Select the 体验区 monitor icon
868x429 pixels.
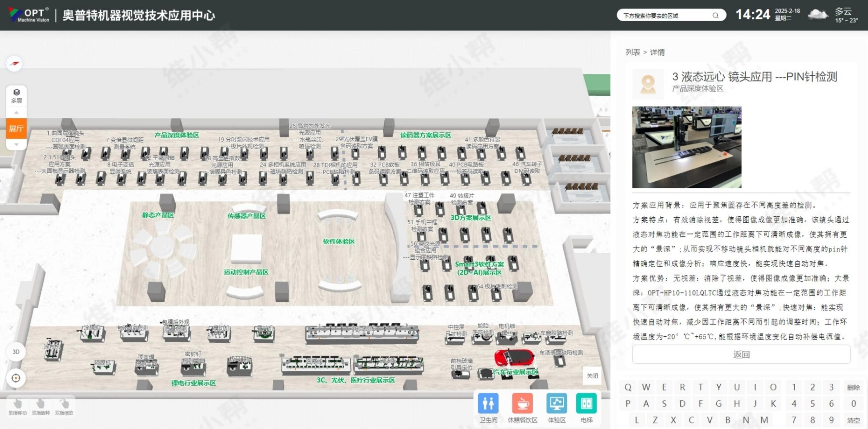tap(556, 403)
